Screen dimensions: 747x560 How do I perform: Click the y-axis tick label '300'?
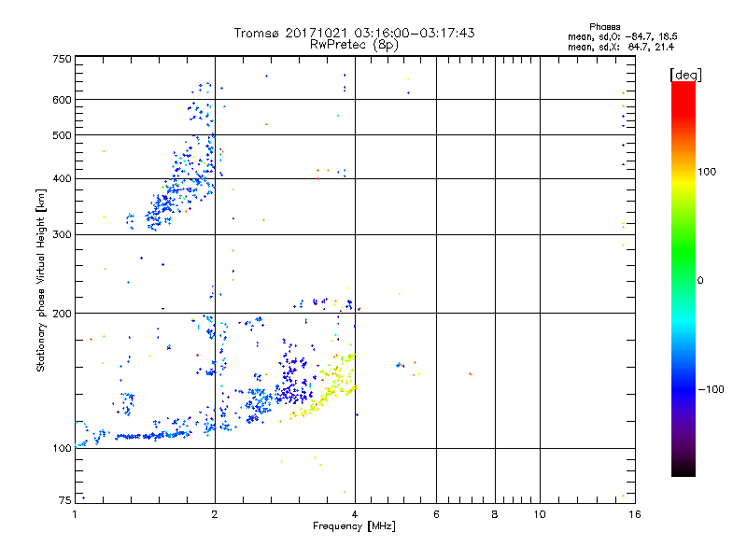pyautogui.click(x=62, y=235)
